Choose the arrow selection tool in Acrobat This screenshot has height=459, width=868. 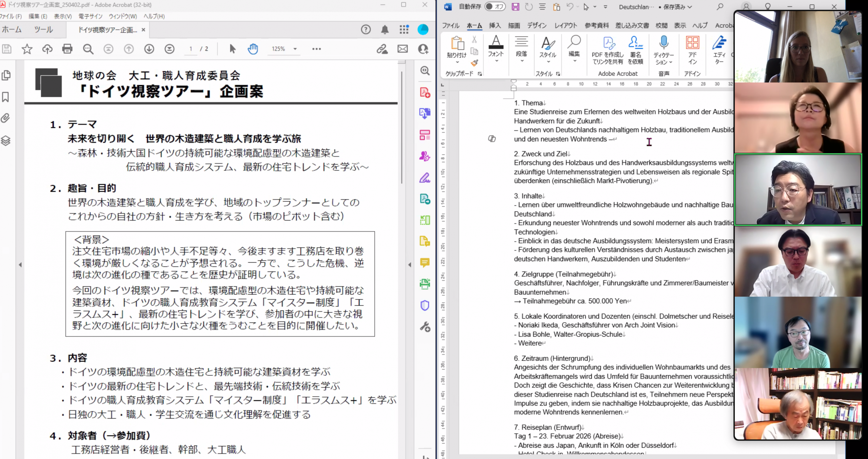pos(232,49)
